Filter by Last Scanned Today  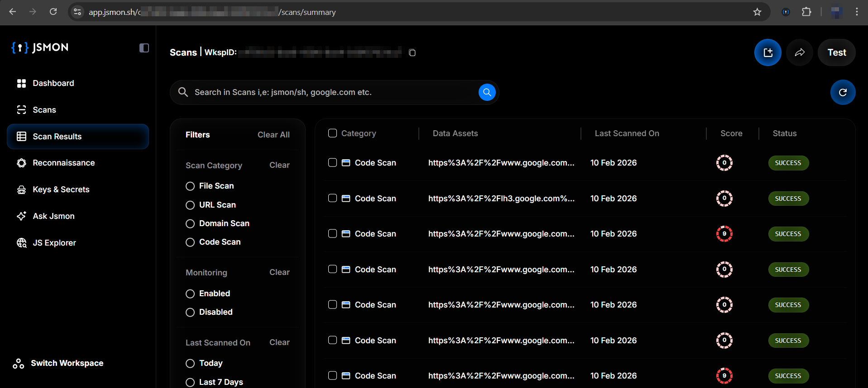[190, 364]
